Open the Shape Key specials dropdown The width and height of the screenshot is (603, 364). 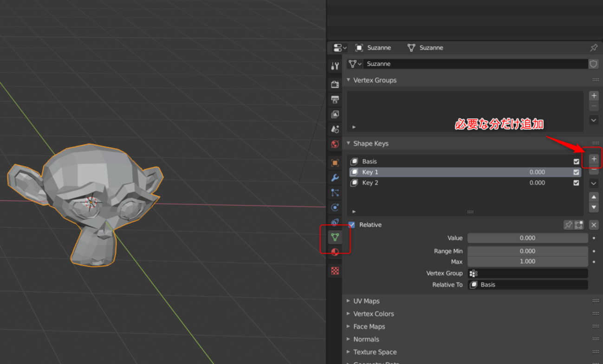pos(594,183)
